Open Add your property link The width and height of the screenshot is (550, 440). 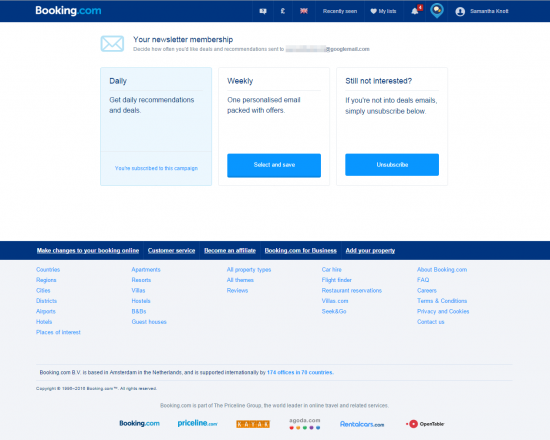[370, 251]
